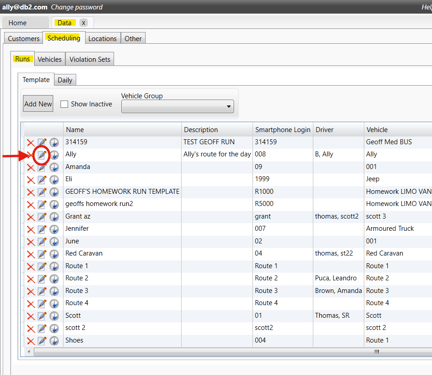Select the 'grant' smartphone login cell

[x=283, y=216]
